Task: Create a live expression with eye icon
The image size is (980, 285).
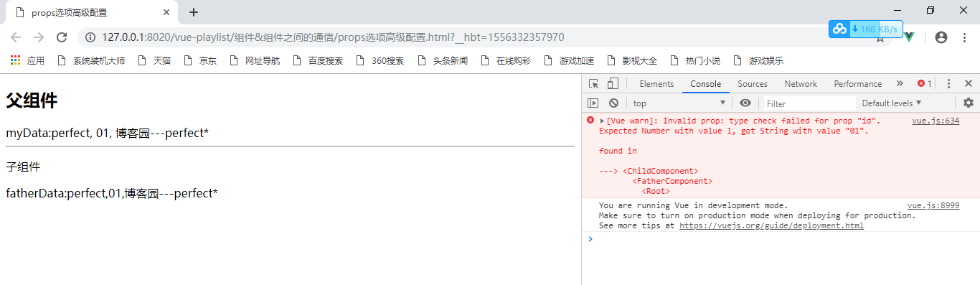Action: click(x=745, y=103)
